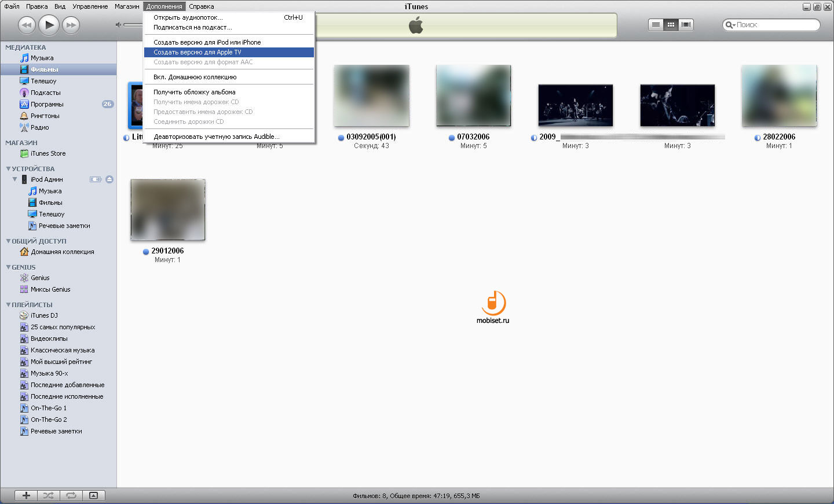Open the Телешоу library item

[x=43, y=81]
